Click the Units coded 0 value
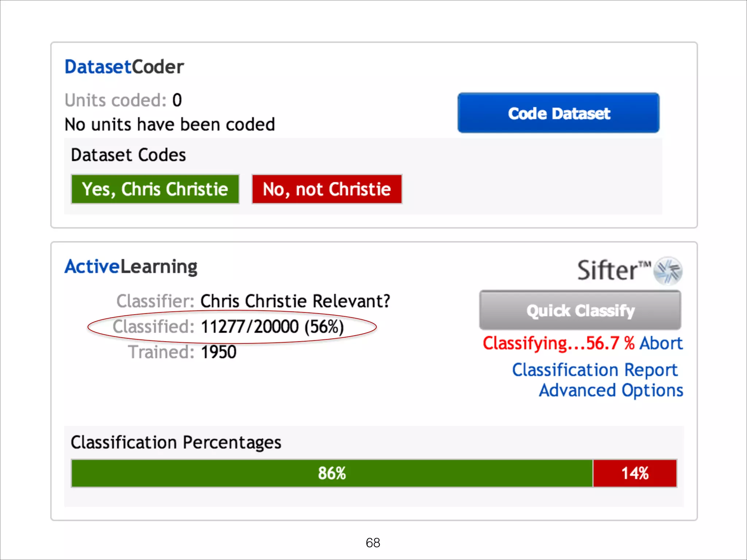The width and height of the screenshot is (747, 560). (x=177, y=100)
